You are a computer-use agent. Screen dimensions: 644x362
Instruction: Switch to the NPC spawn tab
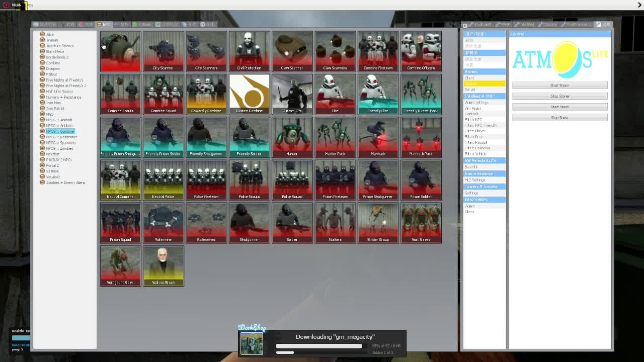104,24
